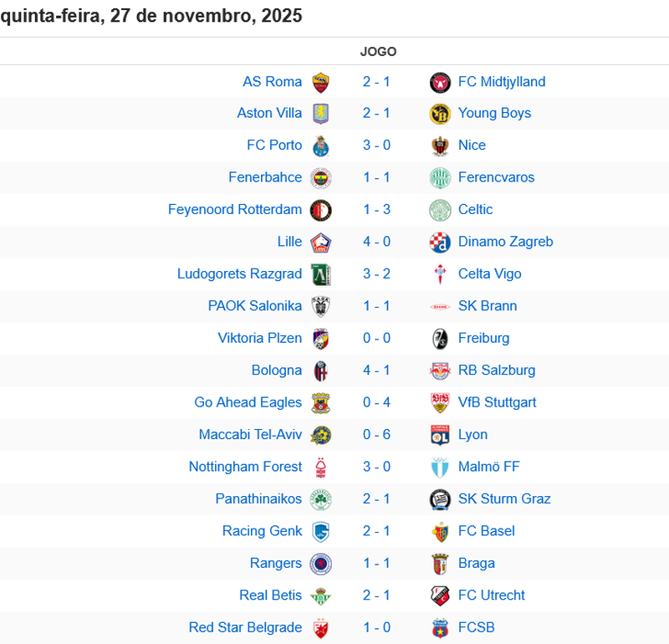
Task: Click the Lyon club crest
Action: (440, 435)
